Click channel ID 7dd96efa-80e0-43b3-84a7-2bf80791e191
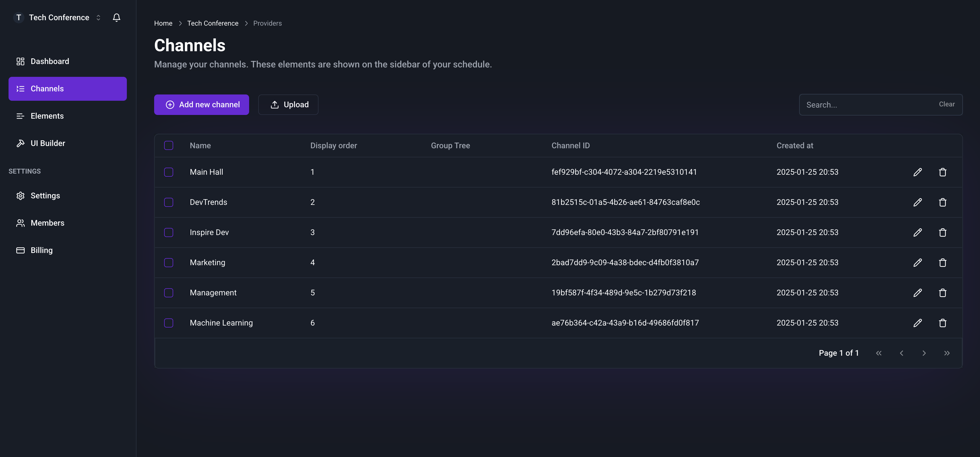The image size is (980, 457). [x=625, y=232]
